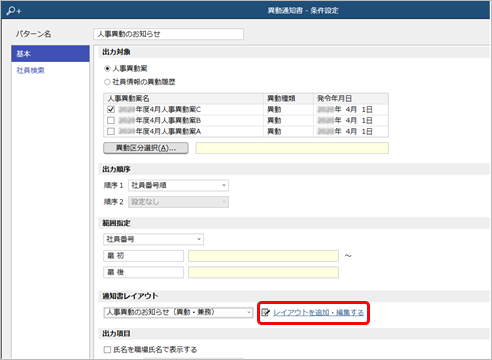
Task: Check the 年度4月人事異動案B checkbox
Action: [111, 120]
